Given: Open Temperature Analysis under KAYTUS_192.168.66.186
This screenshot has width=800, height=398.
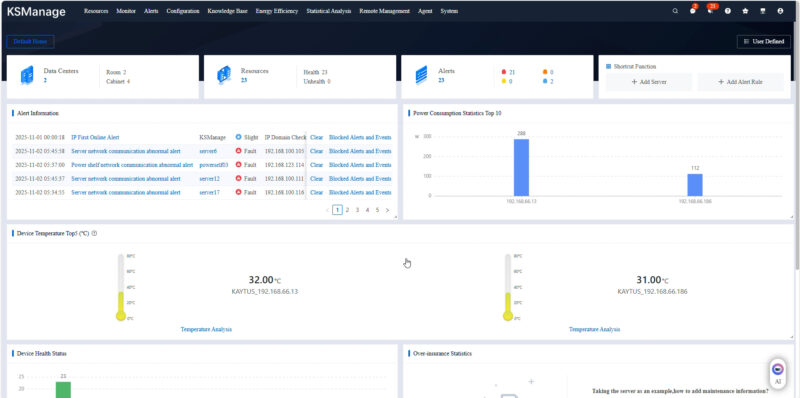Looking at the screenshot, I should click(595, 329).
